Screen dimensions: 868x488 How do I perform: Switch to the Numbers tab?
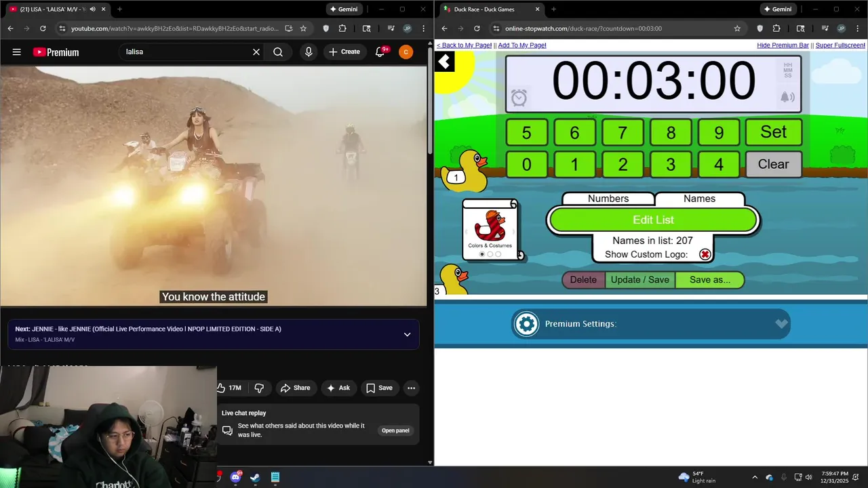[608, 199]
